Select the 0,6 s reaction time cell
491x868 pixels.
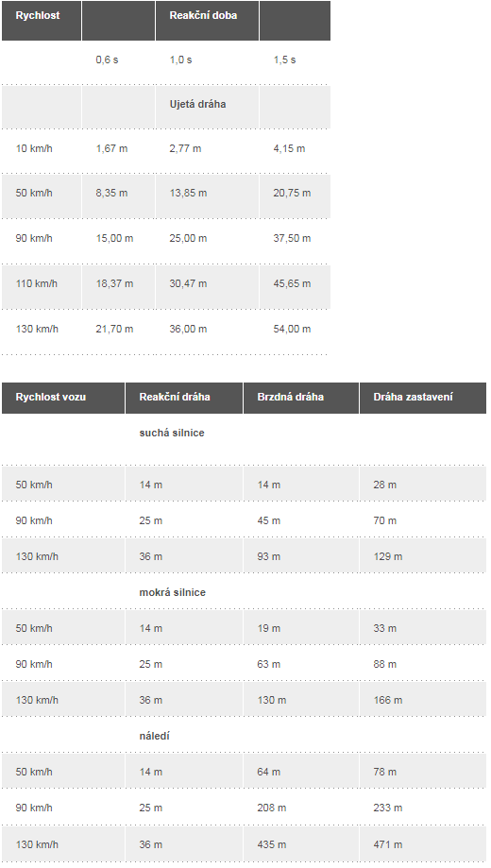[x=118, y=63]
